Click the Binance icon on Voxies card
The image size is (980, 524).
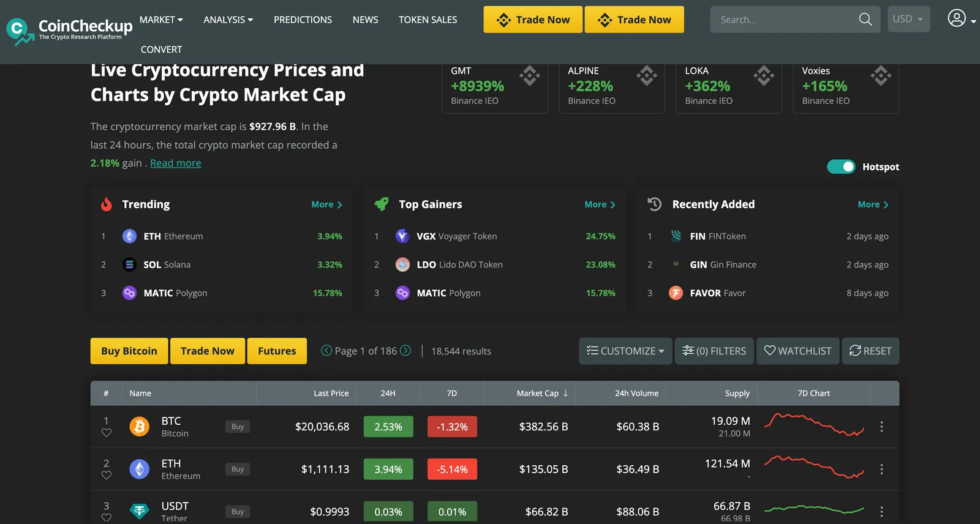881,76
